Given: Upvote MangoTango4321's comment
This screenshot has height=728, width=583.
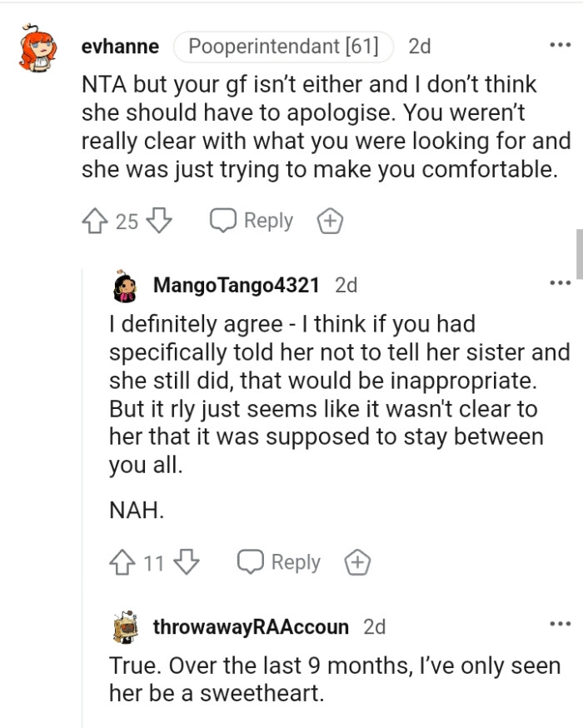Looking at the screenshot, I should pyautogui.click(x=122, y=563).
